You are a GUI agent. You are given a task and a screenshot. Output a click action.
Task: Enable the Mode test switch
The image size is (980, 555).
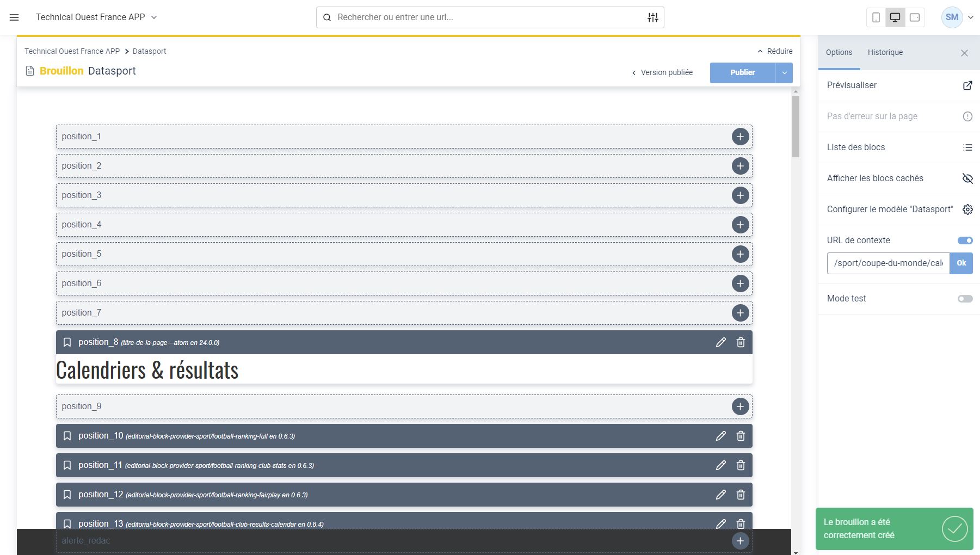(x=965, y=299)
